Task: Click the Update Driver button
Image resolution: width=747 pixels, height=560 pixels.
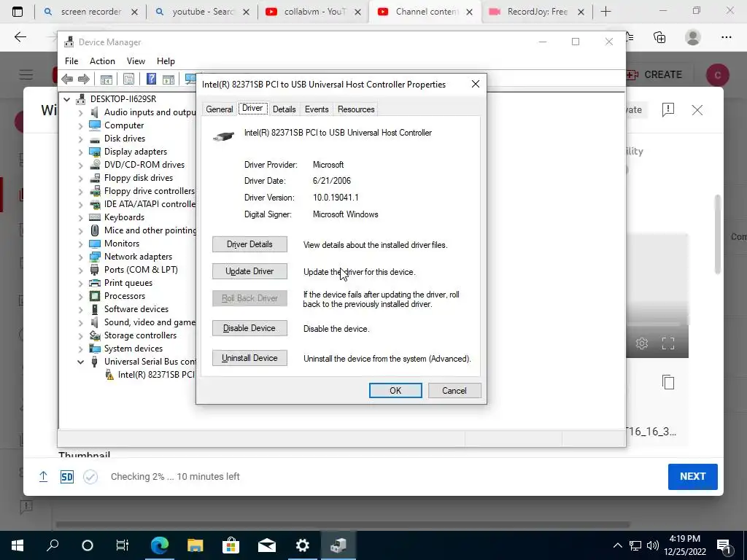Action: pos(249,271)
